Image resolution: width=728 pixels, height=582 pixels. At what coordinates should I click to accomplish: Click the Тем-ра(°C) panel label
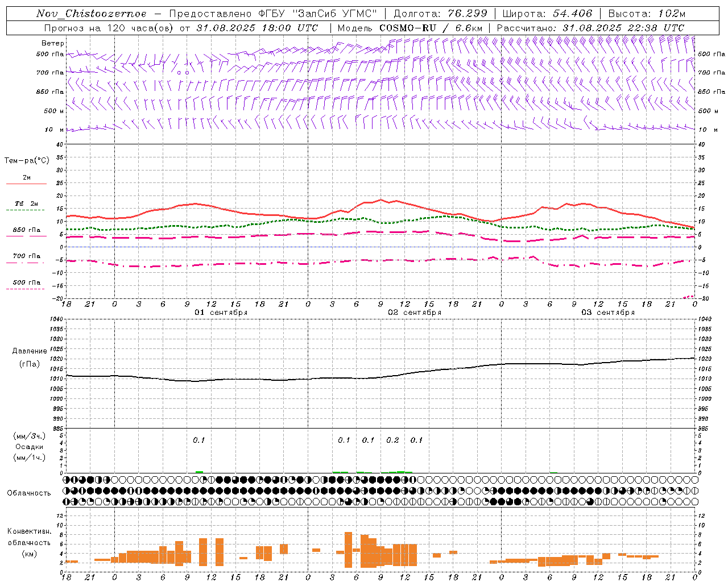coord(27,161)
